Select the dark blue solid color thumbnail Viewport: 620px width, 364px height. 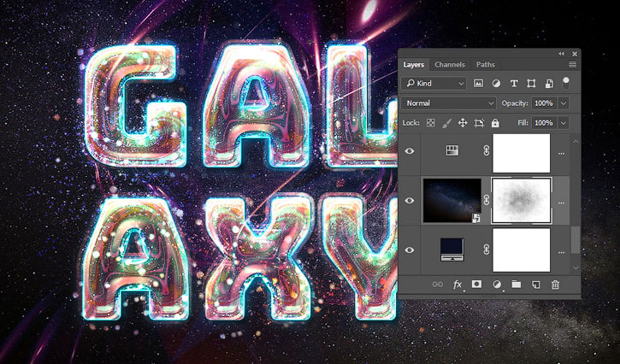452,249
